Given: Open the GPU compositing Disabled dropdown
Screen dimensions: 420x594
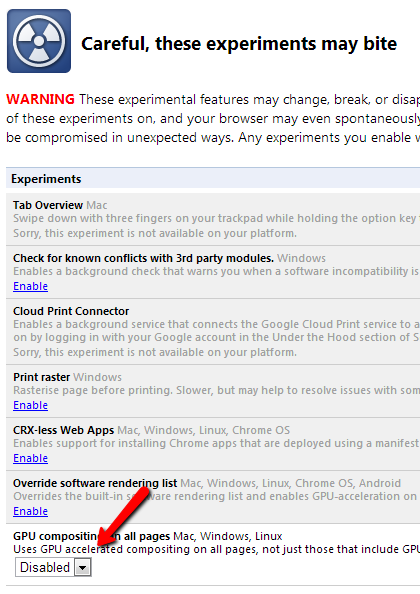Looking at the screenshot, I should coord(53,567).
